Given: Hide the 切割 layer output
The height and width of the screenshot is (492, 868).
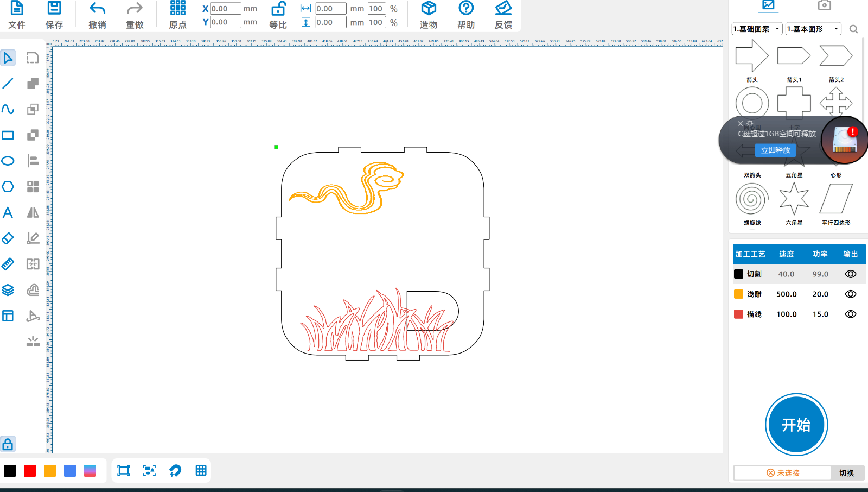Looking at the screenshot, I should pyautogui.click(x=850, y=274).
